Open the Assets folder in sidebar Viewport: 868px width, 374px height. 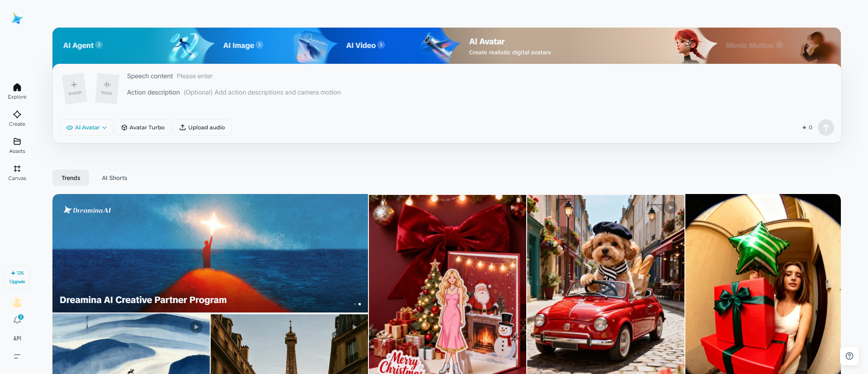[17, 145]
